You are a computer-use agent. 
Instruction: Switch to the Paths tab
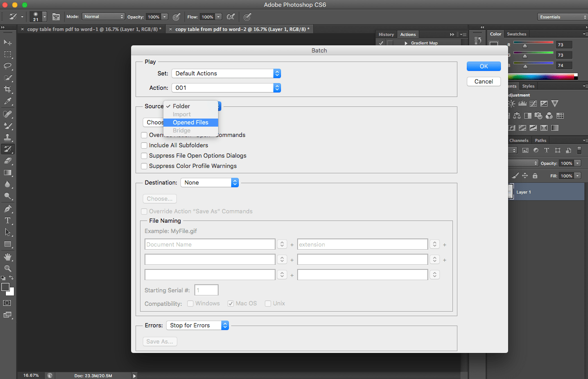click(540, 140)
